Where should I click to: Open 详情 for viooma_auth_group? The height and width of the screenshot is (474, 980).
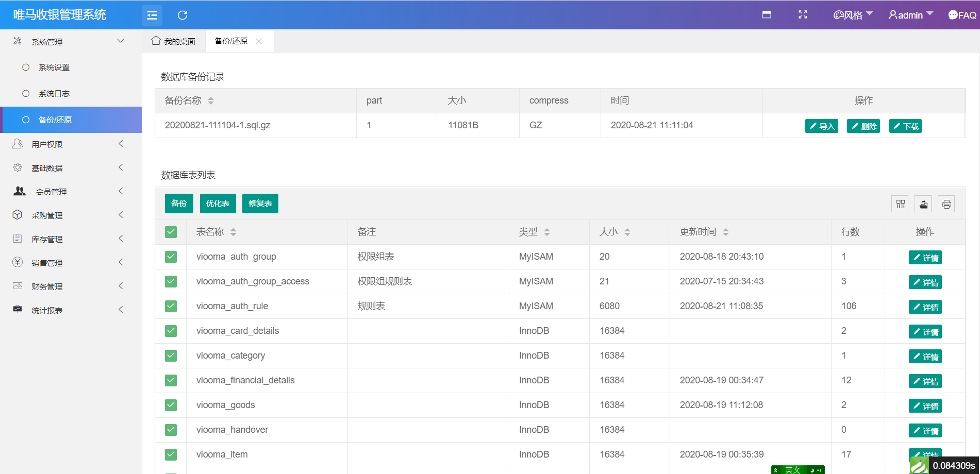tap(925, 258)
